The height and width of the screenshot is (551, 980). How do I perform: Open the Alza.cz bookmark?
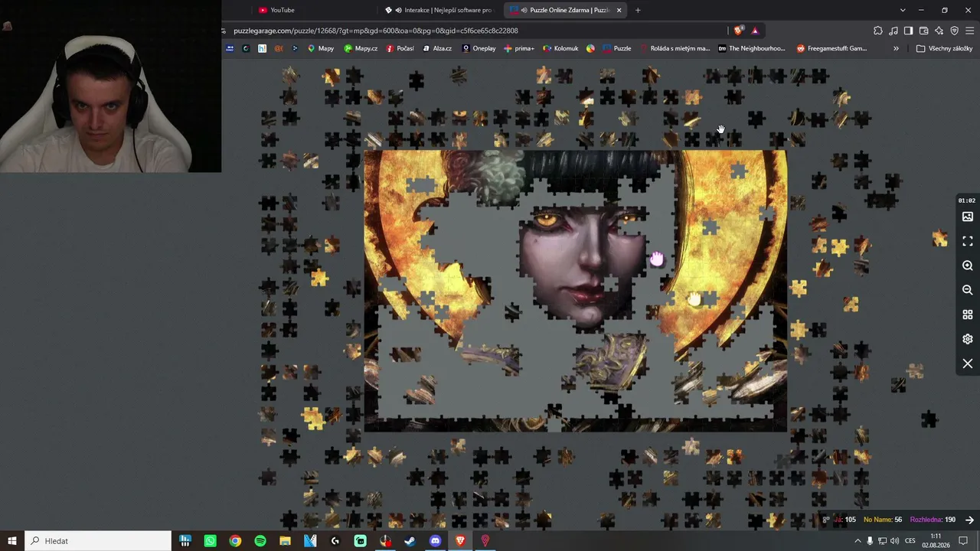tap(437, 48)
